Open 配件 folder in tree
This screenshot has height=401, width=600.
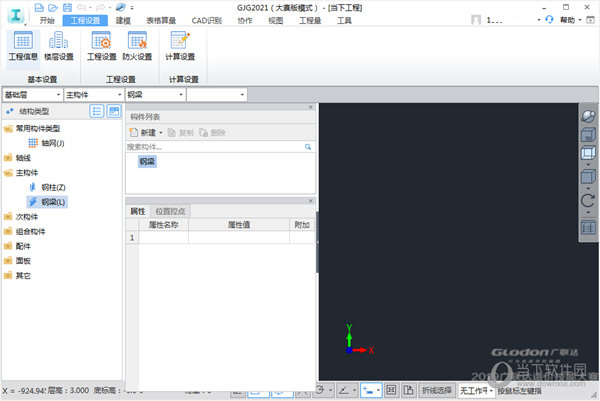click(x=18, y=246)
